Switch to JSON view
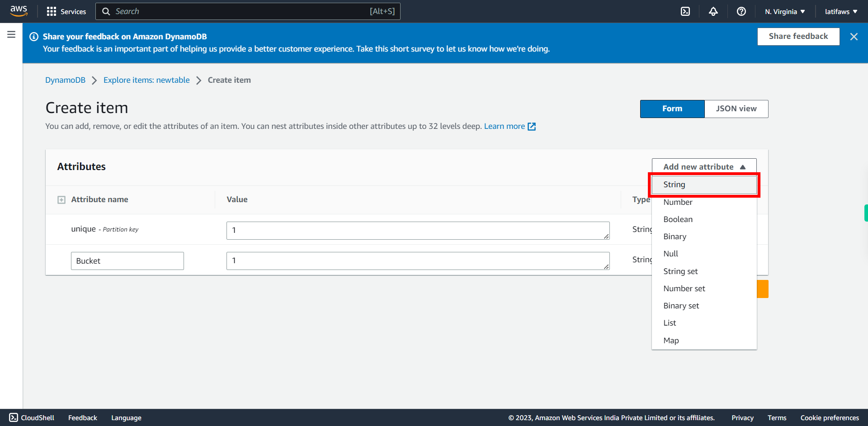The width and height of the screenshot is (868, 426). pos(736,109)
